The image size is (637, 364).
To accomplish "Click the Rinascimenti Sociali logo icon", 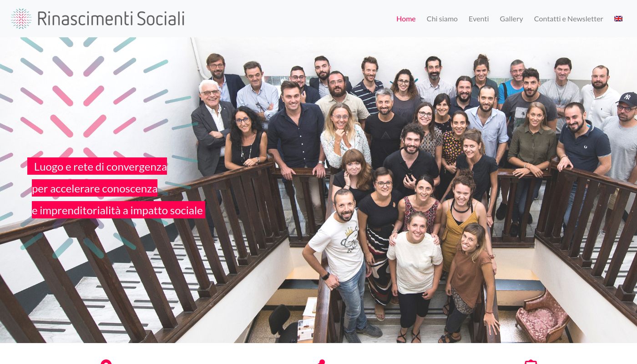I will (x=21, y=19).
